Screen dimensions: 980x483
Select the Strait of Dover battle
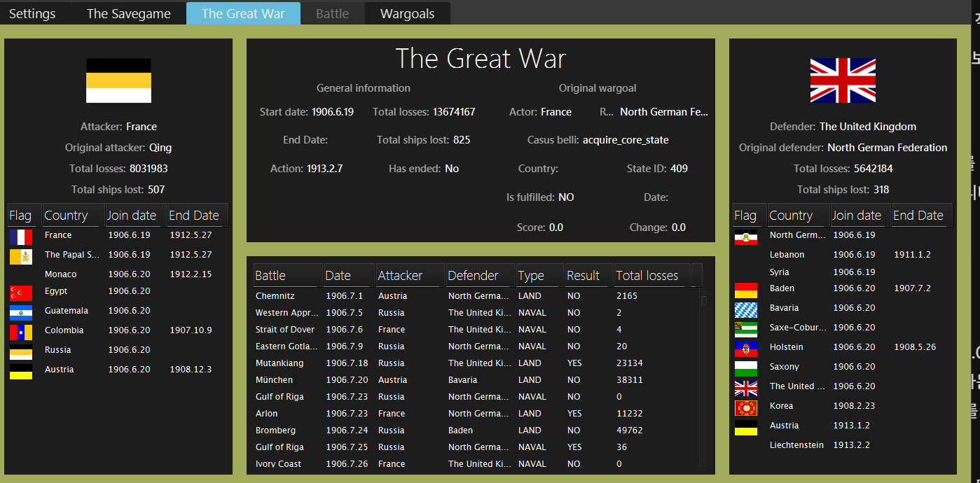point(476,330)
